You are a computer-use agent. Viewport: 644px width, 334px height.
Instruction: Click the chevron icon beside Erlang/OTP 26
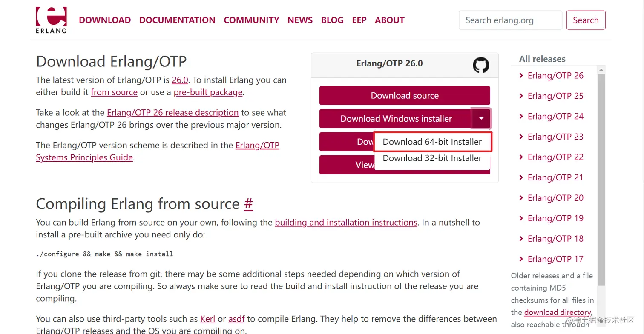coord(521,75)
